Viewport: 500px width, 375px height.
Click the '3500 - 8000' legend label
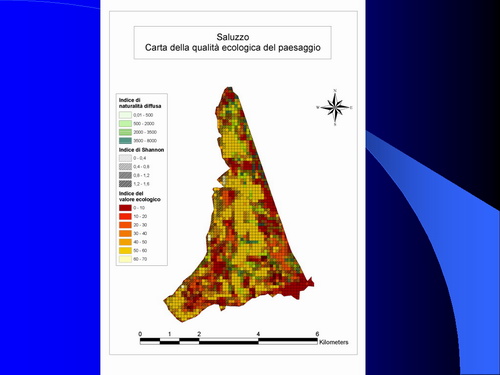point(145,141)
